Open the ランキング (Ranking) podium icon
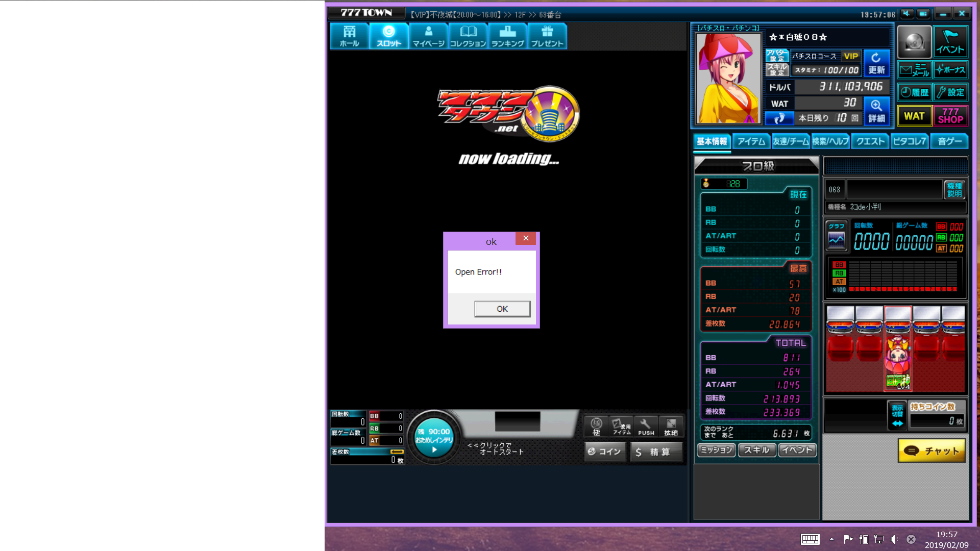 coord(508,36)
